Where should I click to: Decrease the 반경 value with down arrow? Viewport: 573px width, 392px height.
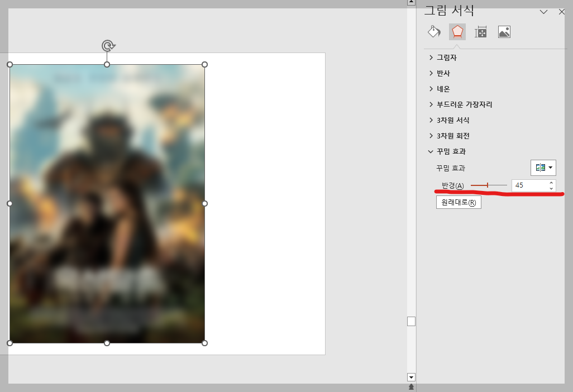click(x=551, y=188)
